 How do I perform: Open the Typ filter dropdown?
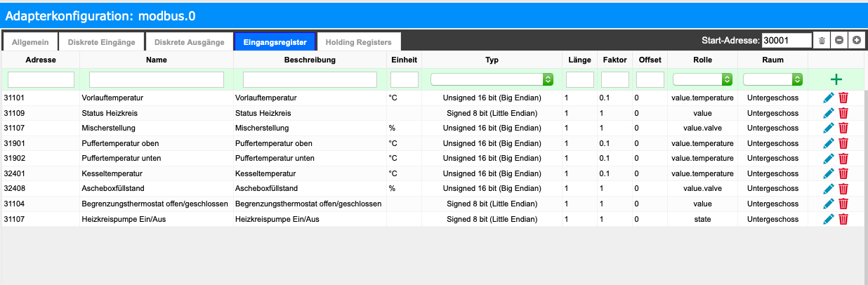[492, 80]
